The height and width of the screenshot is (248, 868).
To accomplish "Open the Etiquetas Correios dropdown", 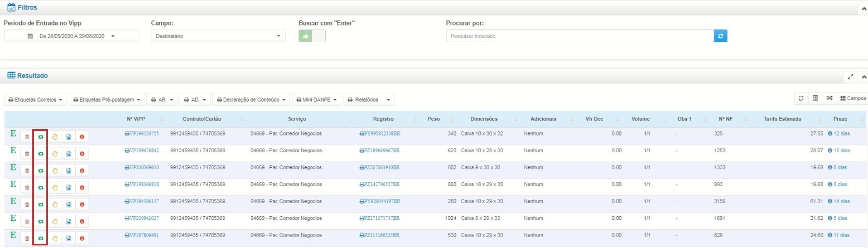I will coord(35,100).
